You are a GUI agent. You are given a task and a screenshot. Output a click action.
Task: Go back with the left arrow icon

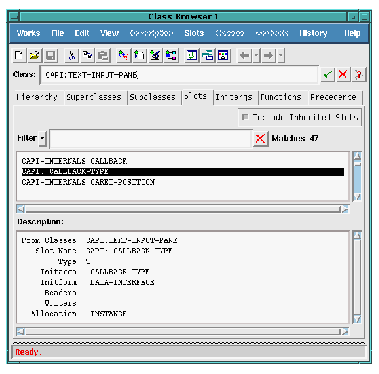pos(245,55)
